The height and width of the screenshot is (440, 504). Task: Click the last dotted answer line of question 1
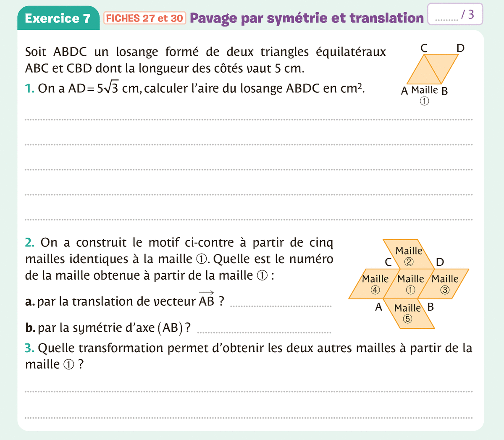[249, 220]
